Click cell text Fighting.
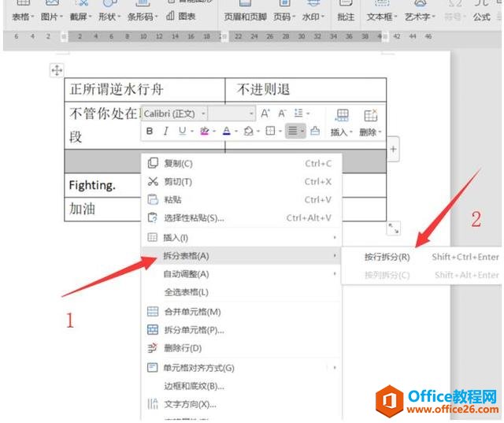Screen dimensions: 504x423 (92, 185)
